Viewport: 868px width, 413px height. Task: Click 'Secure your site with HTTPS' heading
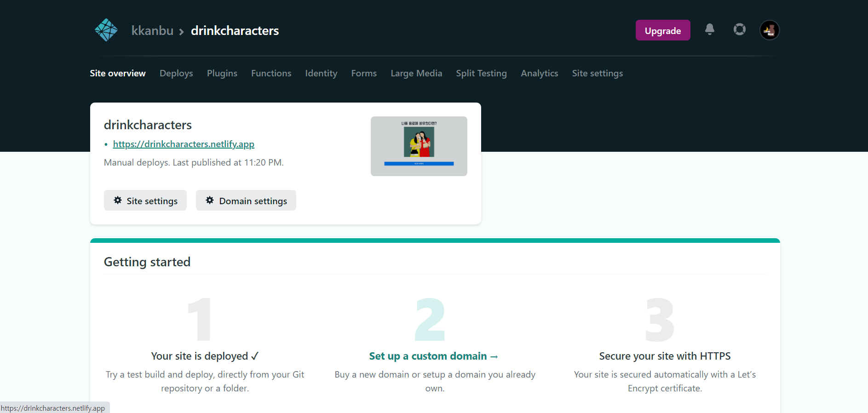coord(665,356)
